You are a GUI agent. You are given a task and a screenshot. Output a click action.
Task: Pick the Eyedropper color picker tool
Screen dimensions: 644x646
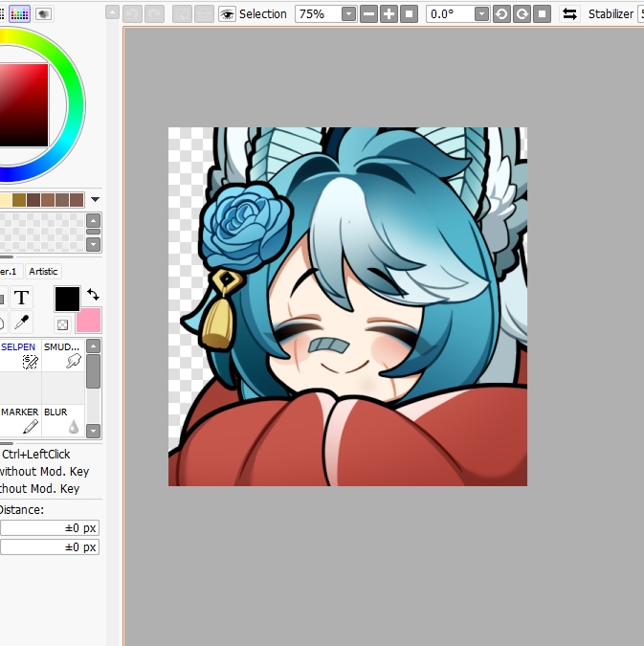(21, 322)
